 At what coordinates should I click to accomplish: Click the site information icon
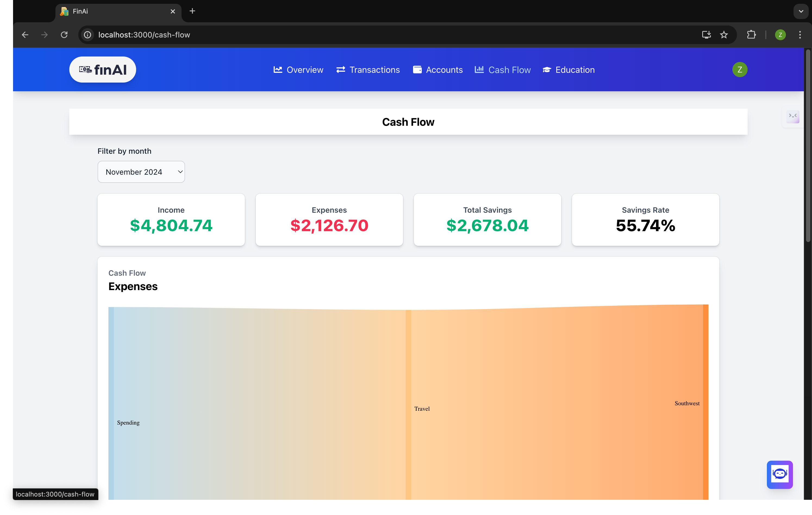(x=87, y=35)
